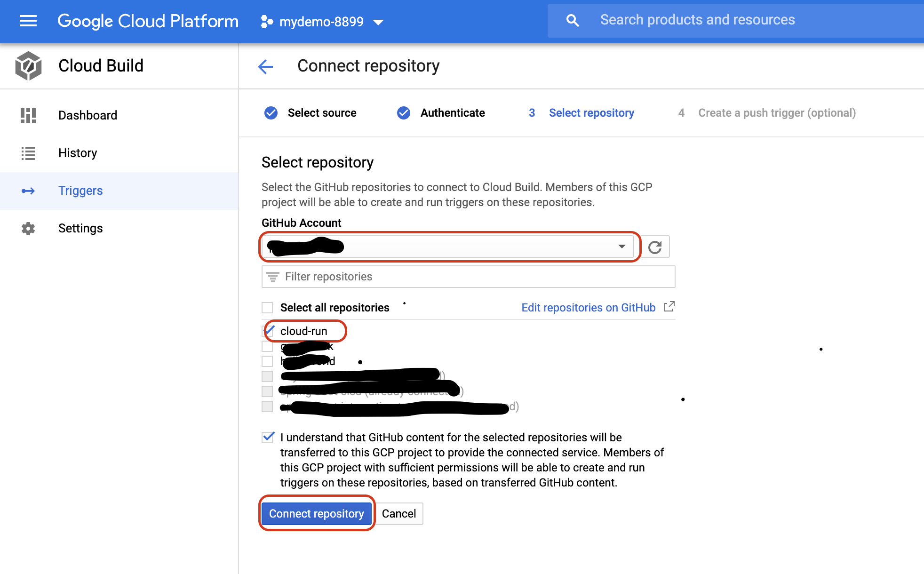Click the search magnifier icon
The width and height of the screenshot is (924, 574).
point(572,20)
